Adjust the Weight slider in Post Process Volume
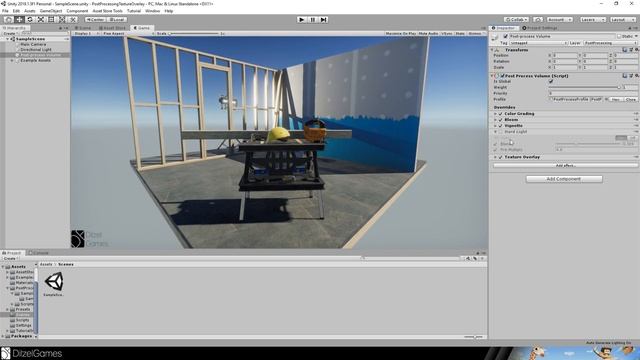 (x=584, y=87)
